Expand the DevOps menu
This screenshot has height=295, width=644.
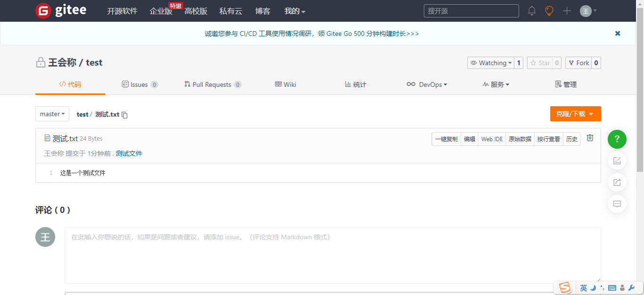427,84
